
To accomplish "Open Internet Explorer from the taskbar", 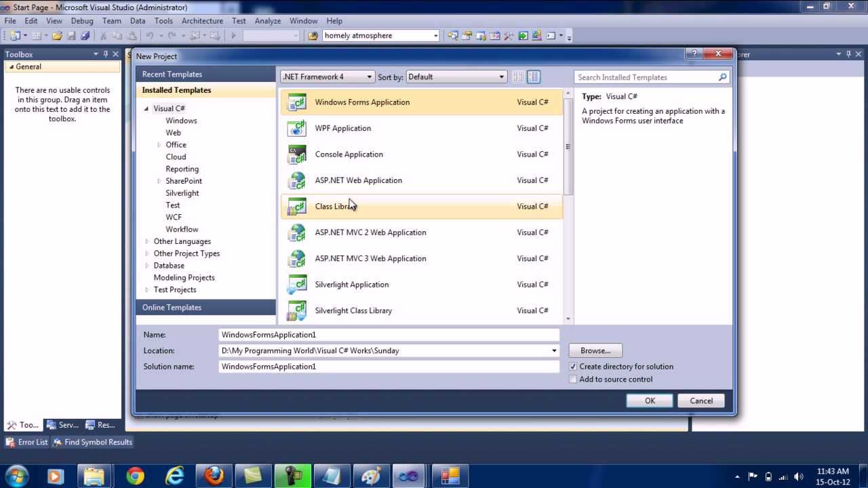I will tap(174, 476).
